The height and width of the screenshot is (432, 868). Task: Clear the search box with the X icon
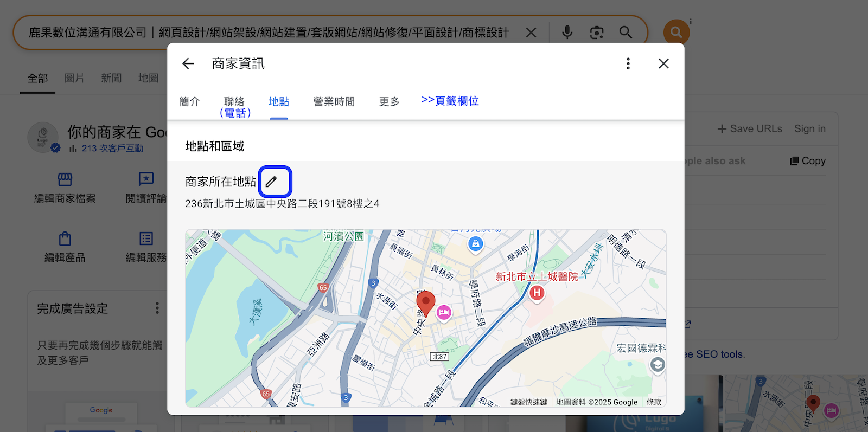tap(531, 33)
